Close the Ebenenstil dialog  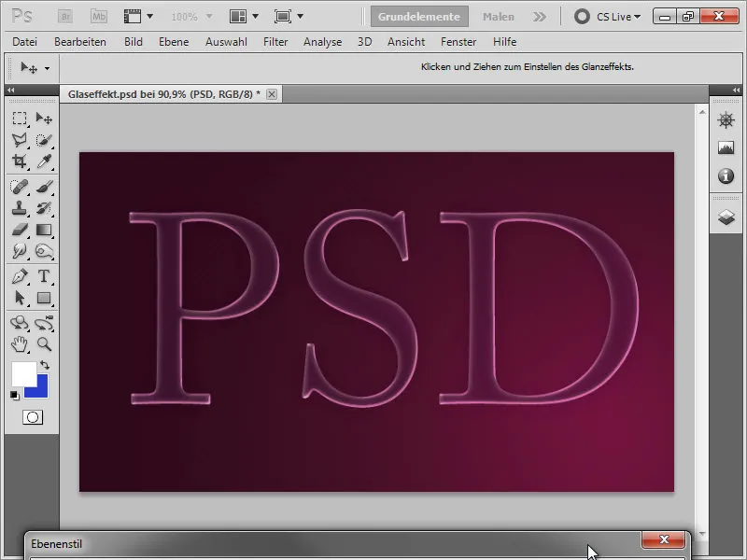pos(664,539)
